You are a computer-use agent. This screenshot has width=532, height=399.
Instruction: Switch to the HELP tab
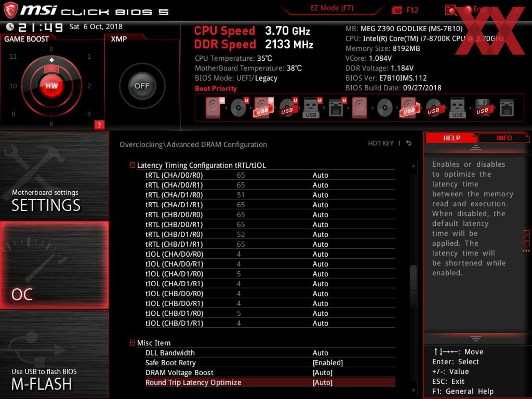click(451, 138)
